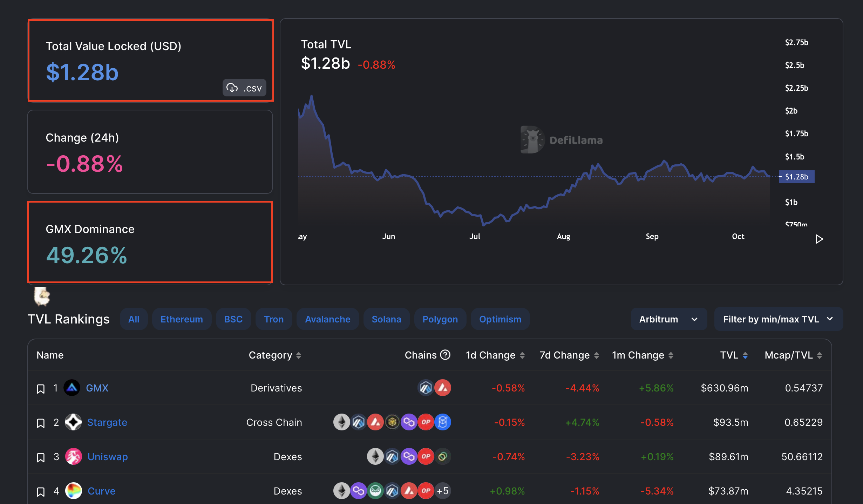
Task: Filter rankings by Ethereum
Action: coord(182,319)
